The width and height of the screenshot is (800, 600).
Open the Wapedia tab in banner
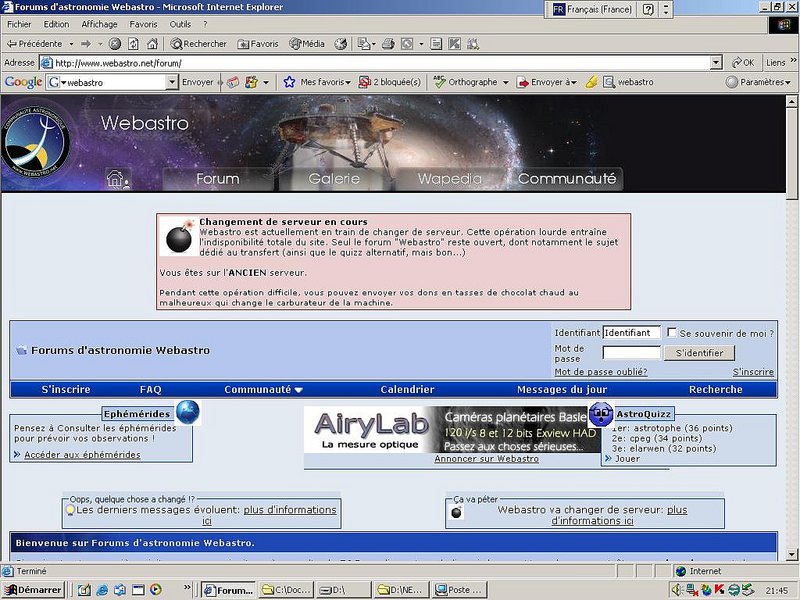click(x=449, y=179)
